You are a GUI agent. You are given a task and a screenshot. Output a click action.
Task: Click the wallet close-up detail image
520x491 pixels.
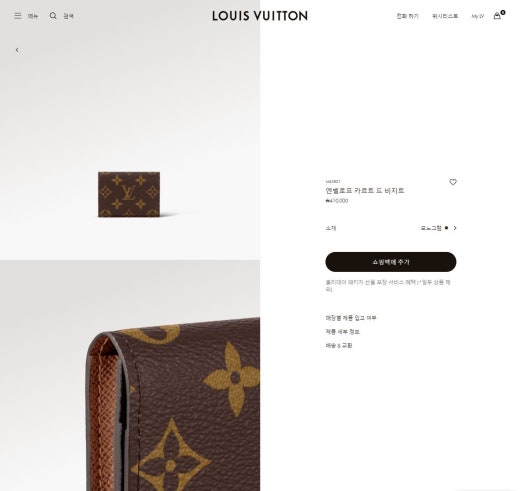[130, 376]
